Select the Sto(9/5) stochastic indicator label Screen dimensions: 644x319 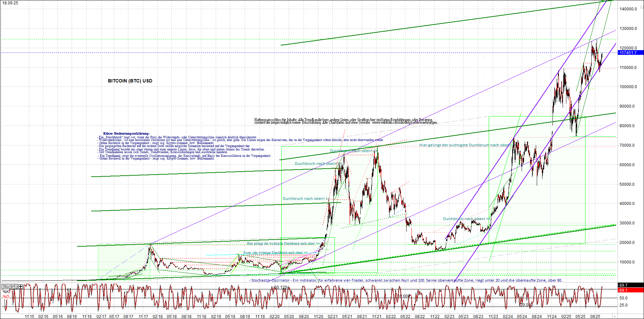(10, 287)
